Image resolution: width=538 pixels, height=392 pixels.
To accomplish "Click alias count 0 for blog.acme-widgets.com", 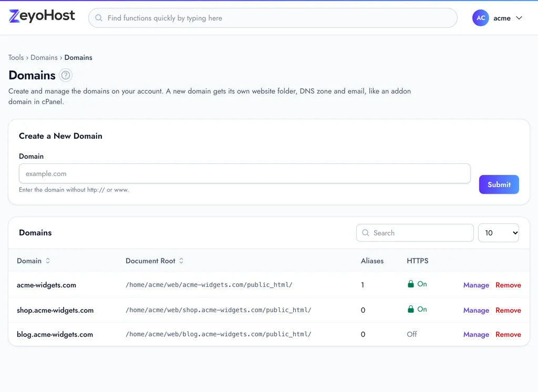I will coord(363,334).
